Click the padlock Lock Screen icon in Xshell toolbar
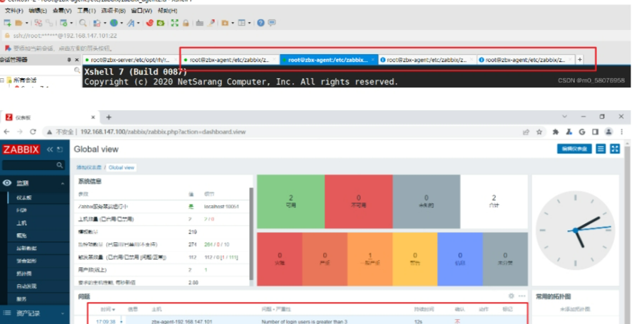 [186, 23]
